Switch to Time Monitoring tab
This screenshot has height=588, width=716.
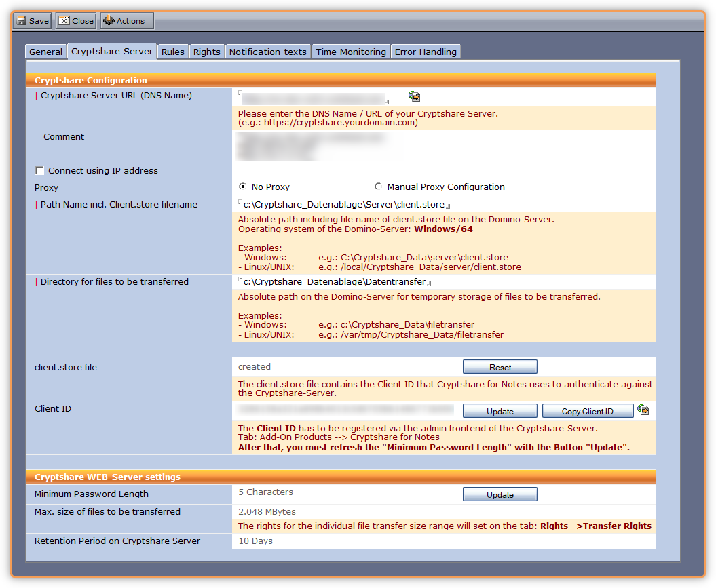[x=351, y=52]
